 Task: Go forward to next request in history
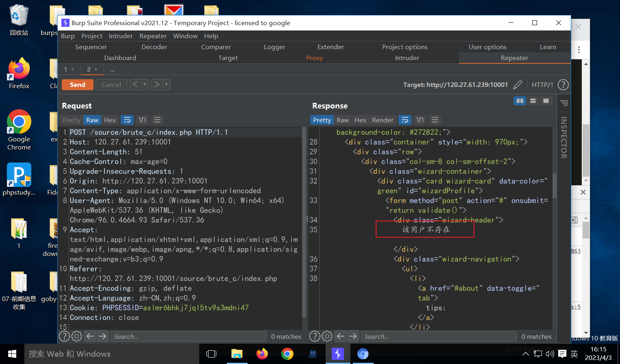(157, 84)
